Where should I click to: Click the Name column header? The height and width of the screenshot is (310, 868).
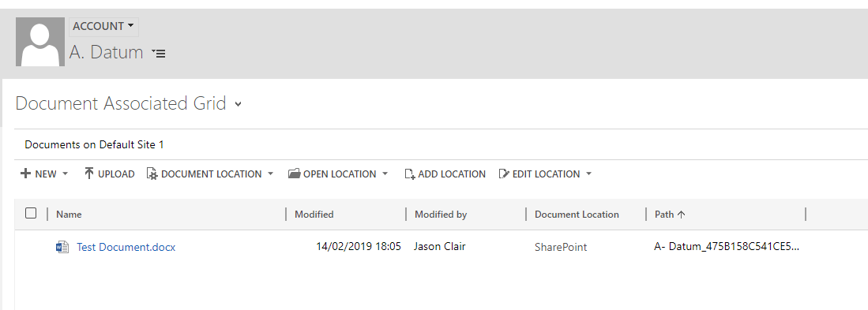[70, 215]
